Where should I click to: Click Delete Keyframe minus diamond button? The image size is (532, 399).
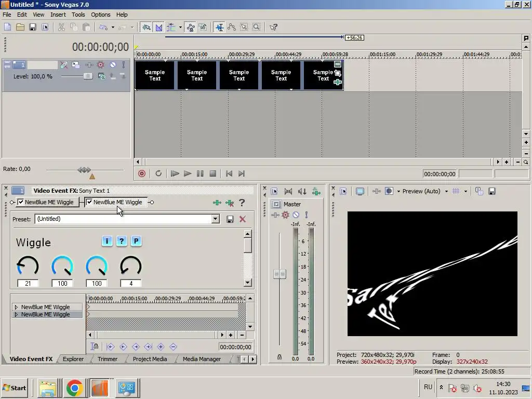click(x=174, y=347)
